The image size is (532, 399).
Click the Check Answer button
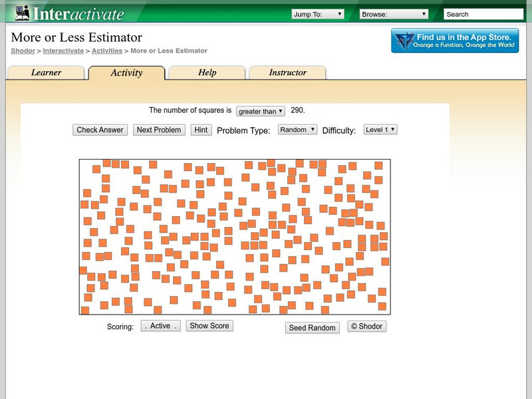[x=100, y=130]
